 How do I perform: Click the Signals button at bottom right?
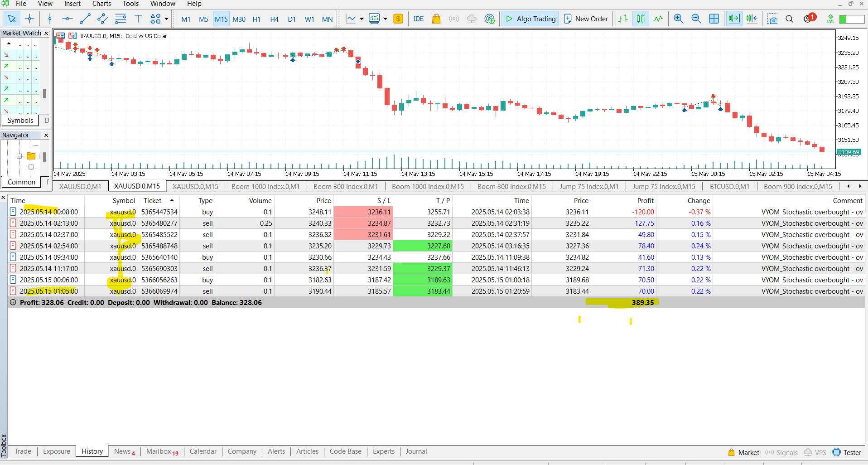(781, 452)
